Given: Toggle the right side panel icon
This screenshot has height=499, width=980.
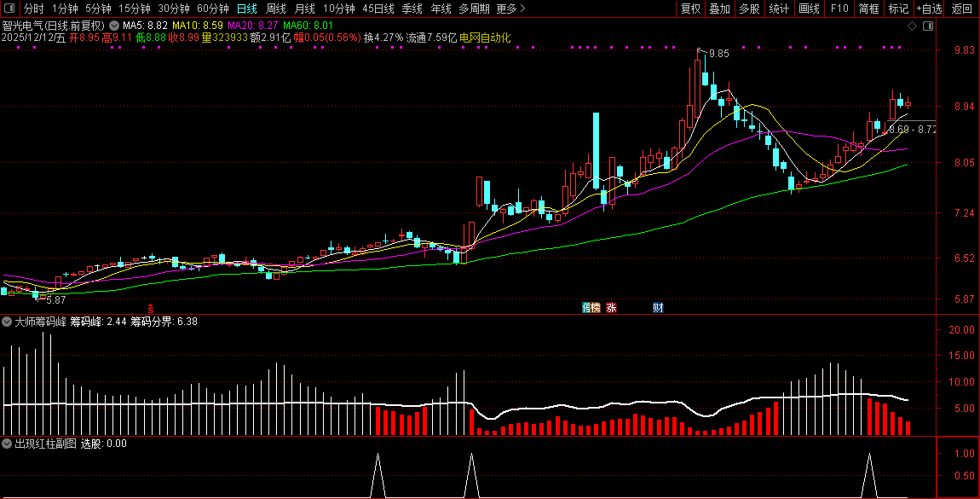Looking at the screenshot, I should pos(928,26).
